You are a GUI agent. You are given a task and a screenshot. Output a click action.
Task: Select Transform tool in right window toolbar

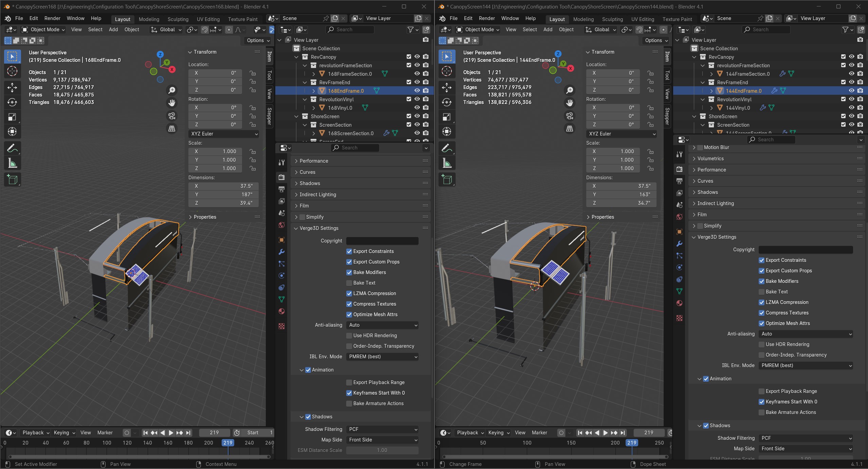click(x=447, y=131)
